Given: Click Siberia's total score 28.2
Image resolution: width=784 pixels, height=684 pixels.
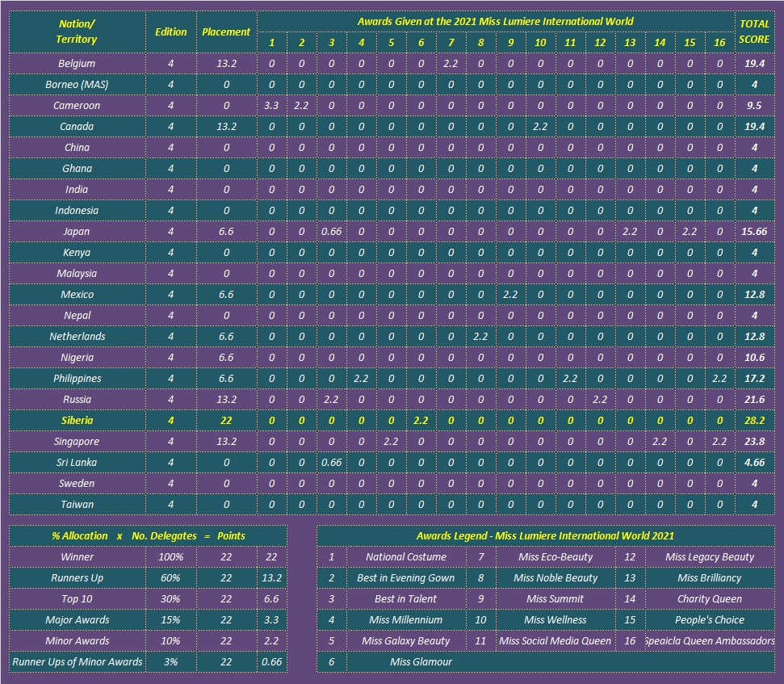Looking at the screenshot, I should click(x=754, y=421).
